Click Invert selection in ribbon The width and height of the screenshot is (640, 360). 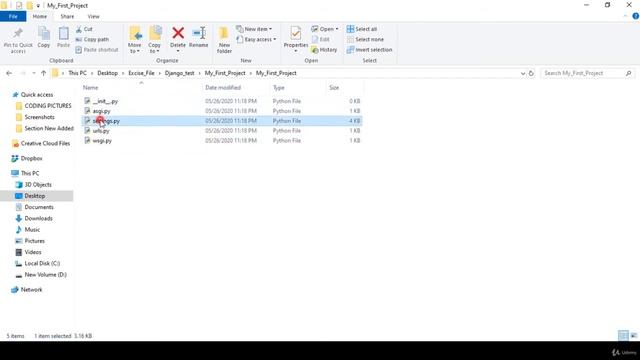[369, 50]
